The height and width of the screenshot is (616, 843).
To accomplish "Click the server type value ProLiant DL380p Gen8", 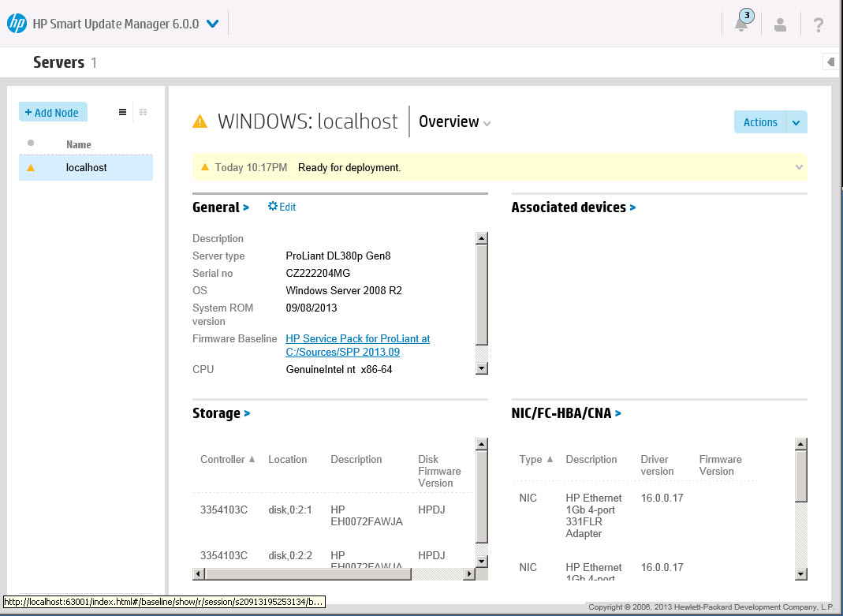I will coord(338,256).
